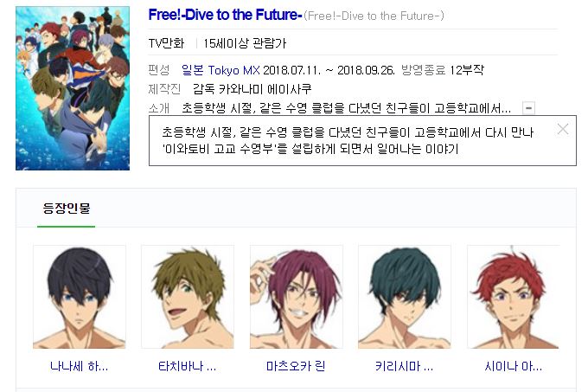
Task: Open the red-haired Shiina portrait
Action: pyautogui.click(x=513, y=297)
